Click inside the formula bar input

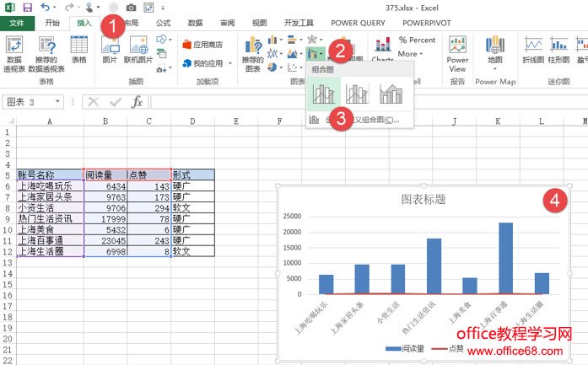pos(368,102)
